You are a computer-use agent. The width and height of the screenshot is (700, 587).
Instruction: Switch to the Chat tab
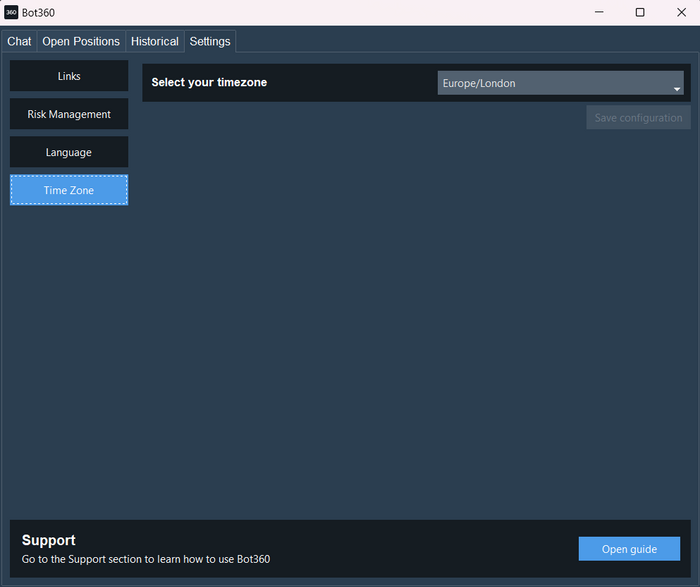(19, 41)
